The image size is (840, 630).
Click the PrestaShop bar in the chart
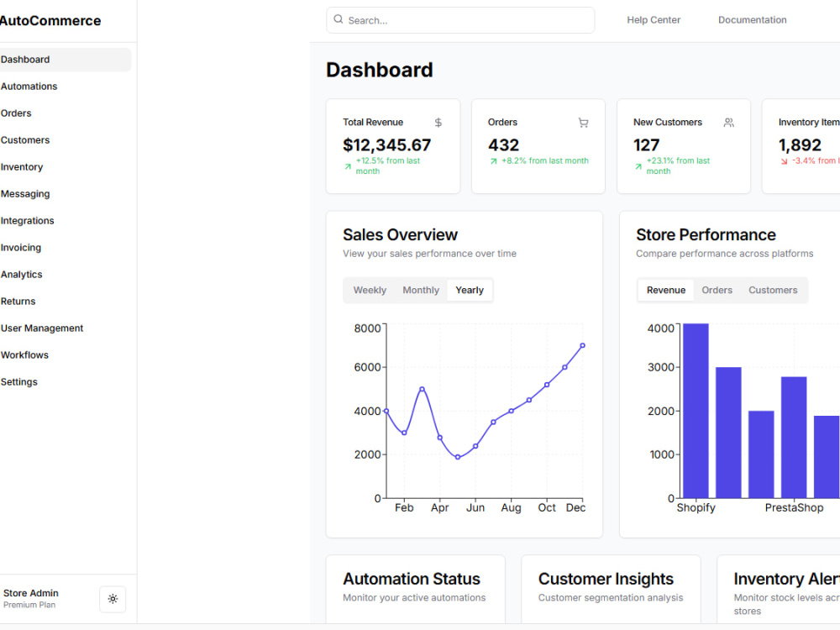click(x=794, y=437)
